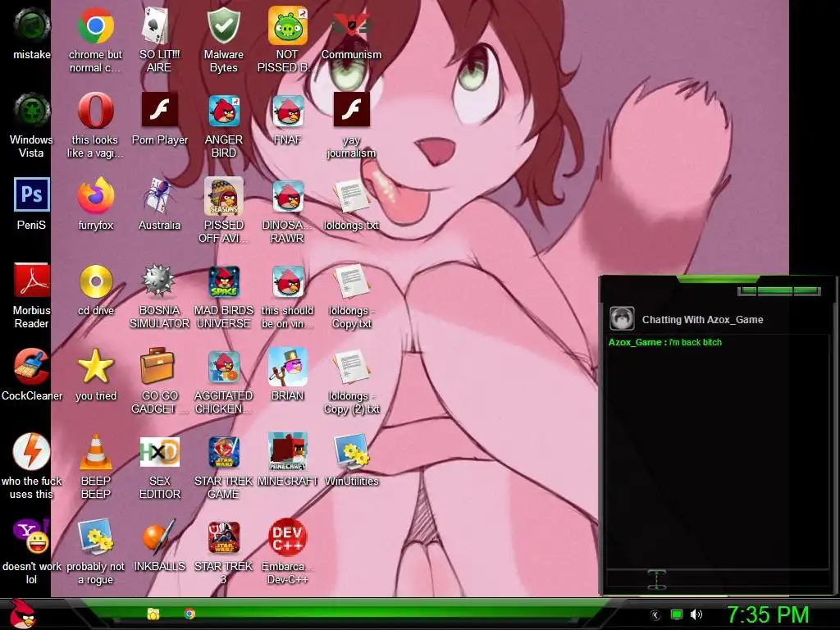
Task: Click the Angry Bird Start button
Action: coord(22,614)
